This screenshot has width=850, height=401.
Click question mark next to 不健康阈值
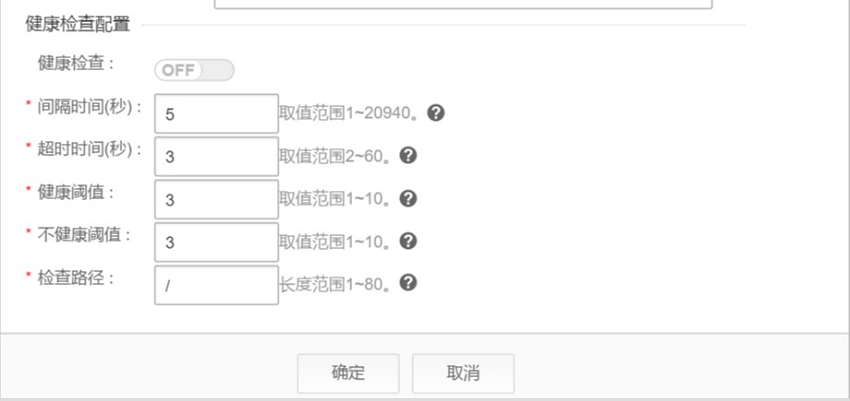pos(408,241)
